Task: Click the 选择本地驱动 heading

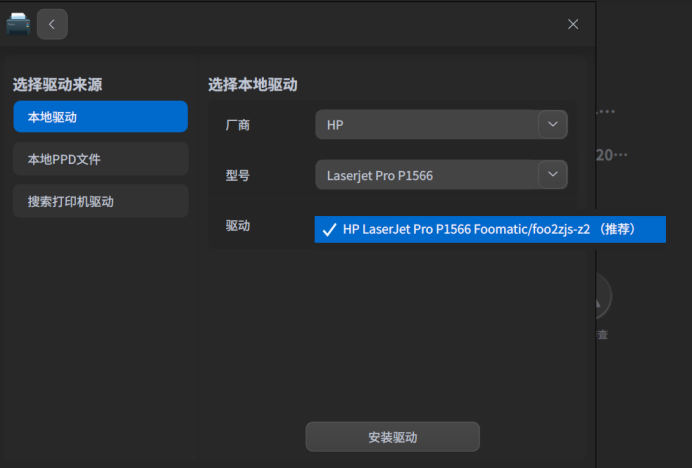Action: point(252,85)
